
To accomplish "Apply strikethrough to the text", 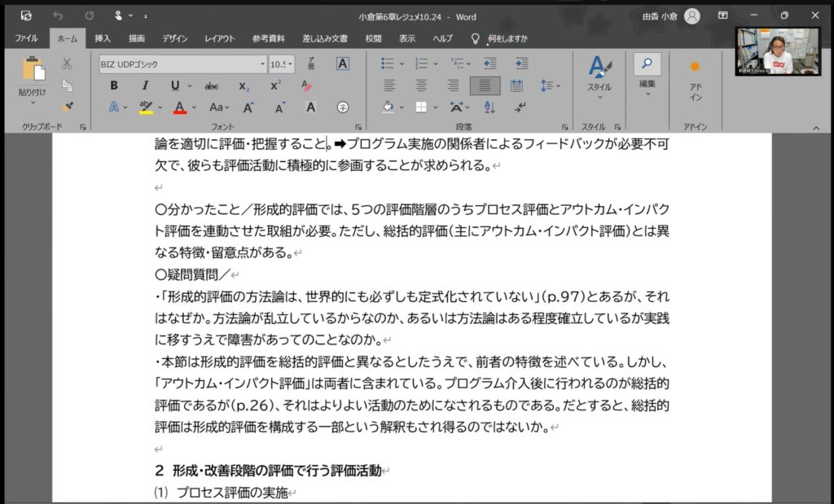I will 212,85.
